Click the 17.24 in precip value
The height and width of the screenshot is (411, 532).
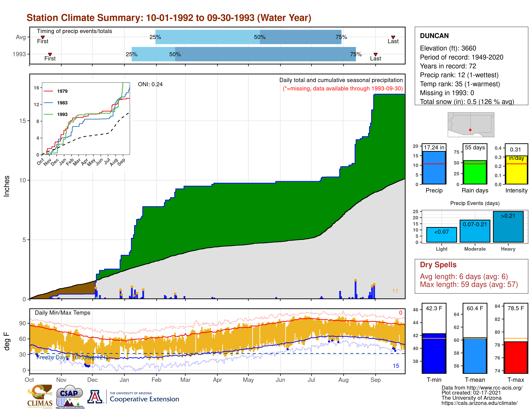[434, 147]
